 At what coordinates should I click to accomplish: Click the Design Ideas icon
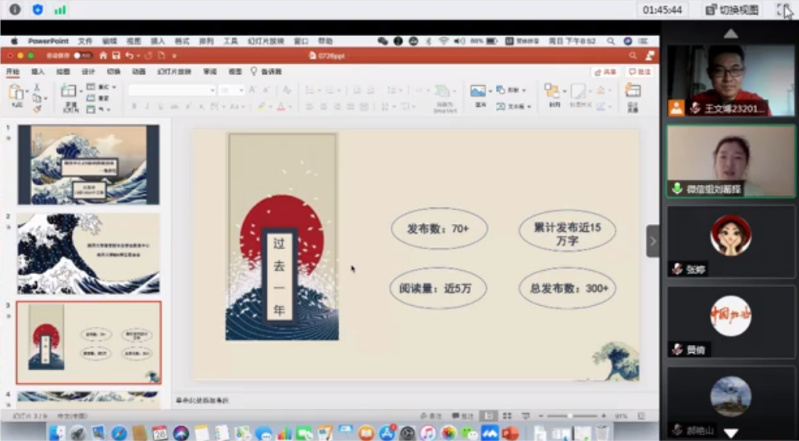pyautogui.click(x=633, y=91)
